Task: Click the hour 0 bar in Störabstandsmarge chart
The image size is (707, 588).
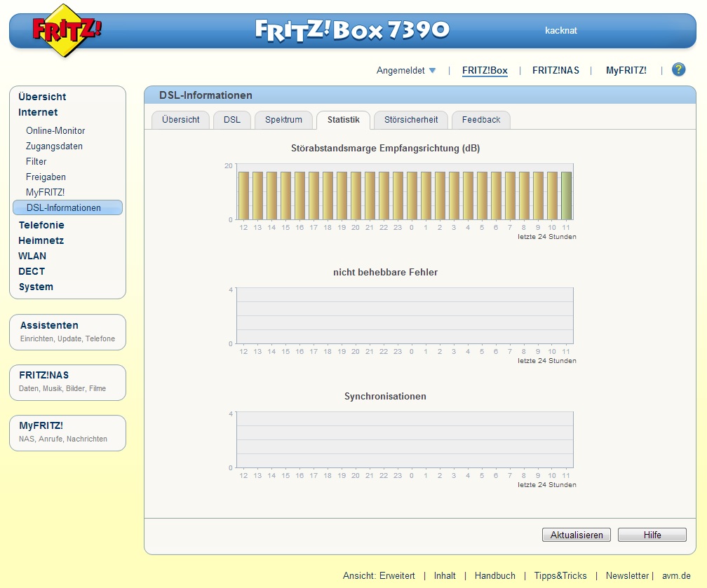Action: coord(412,196)
